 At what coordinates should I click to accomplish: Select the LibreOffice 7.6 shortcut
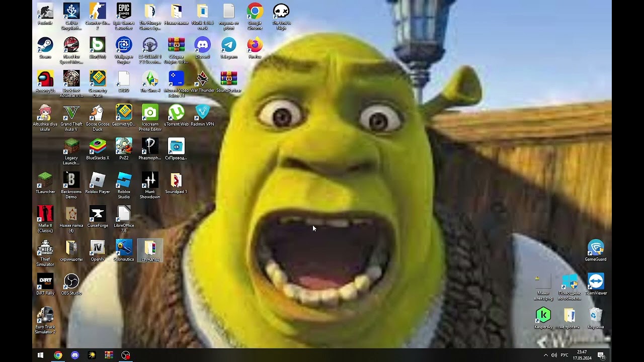(124, 219)
